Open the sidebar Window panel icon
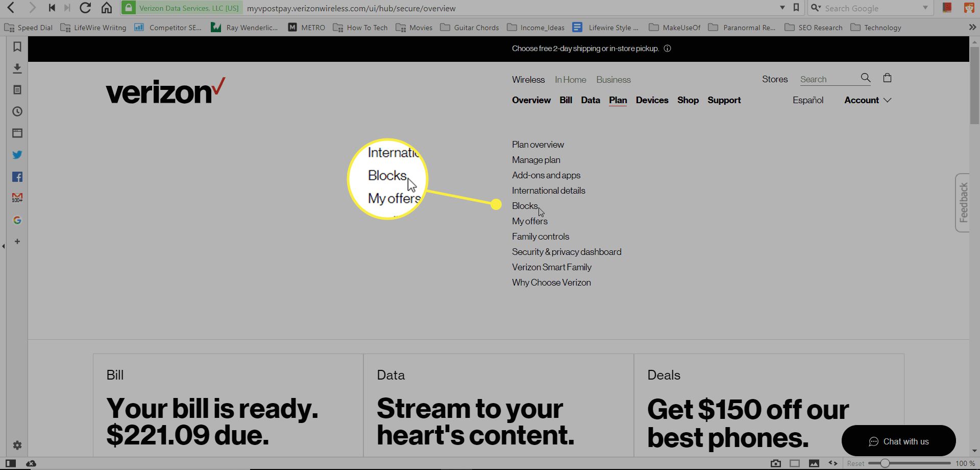Screen dimensions: 980x470 tap(17, 133)
